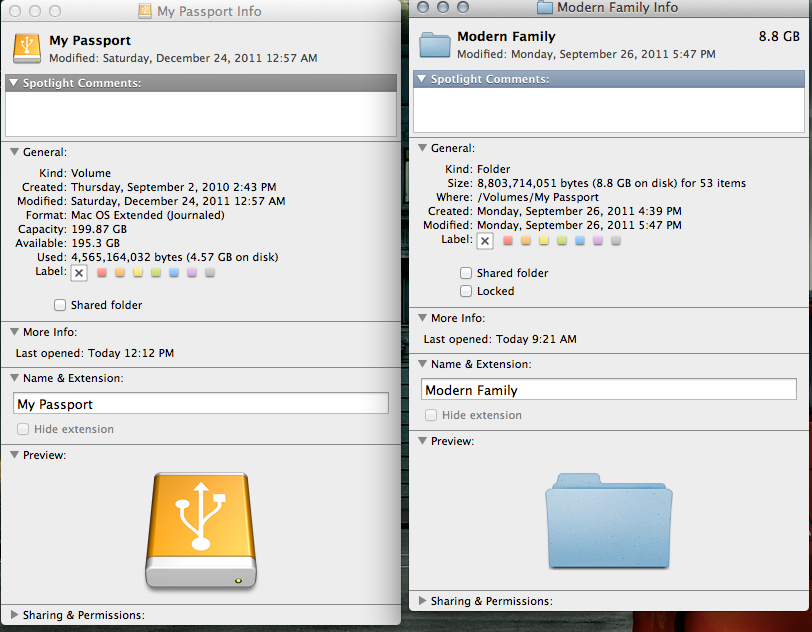Click the title bar drive proxy icon in My Passport Info
812x632 pixels.
pos(145,11)
